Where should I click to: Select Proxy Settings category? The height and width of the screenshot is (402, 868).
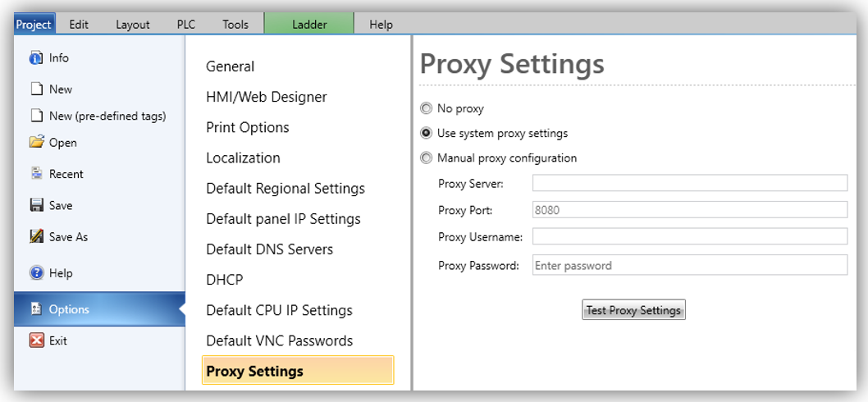click(x=298, y=371)
